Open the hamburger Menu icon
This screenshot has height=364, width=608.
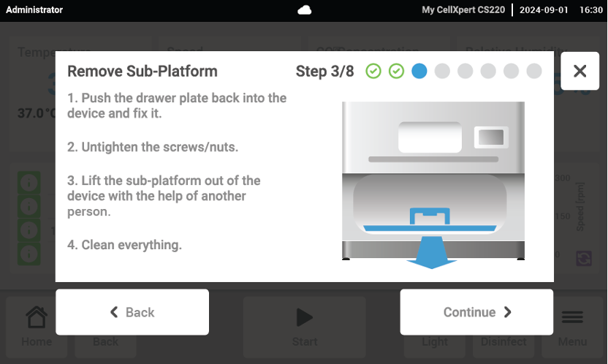coord(571,317)
